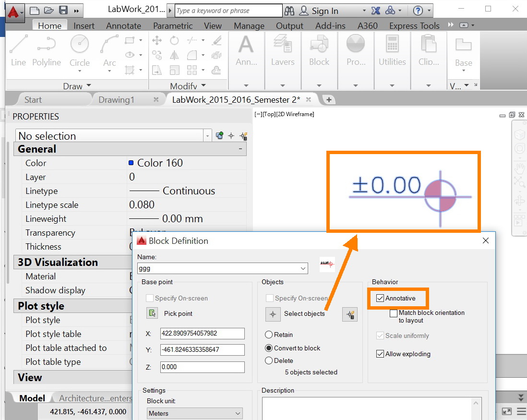Image resolution: width=527 pixels, height=420 pixels.
Task: Switch to the Annotate ribbon tab
Action: [123, 26]
